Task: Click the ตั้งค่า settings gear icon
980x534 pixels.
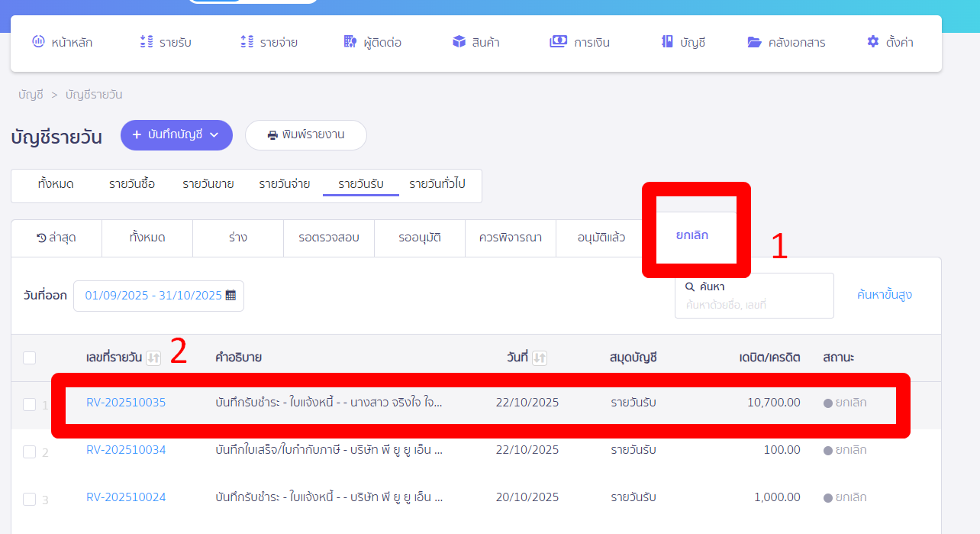Action: point(872,42)
